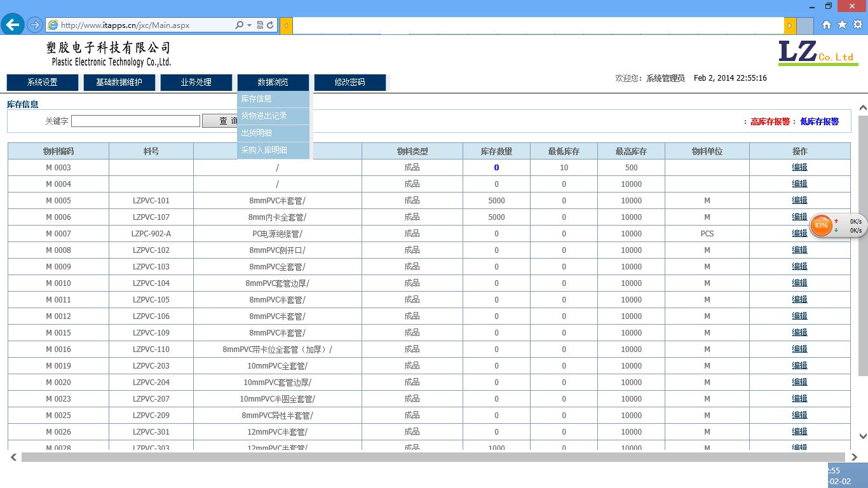Screen dimensions: 868x488
Task: Open the 系统设置 menu
Action: [43, 82]
